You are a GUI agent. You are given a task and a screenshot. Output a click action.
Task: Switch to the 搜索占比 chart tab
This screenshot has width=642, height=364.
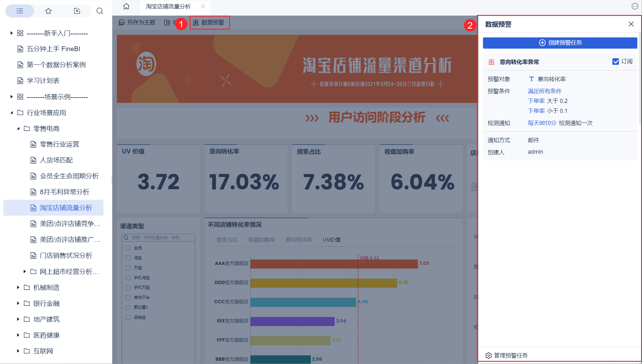click(x=227, y=240)
